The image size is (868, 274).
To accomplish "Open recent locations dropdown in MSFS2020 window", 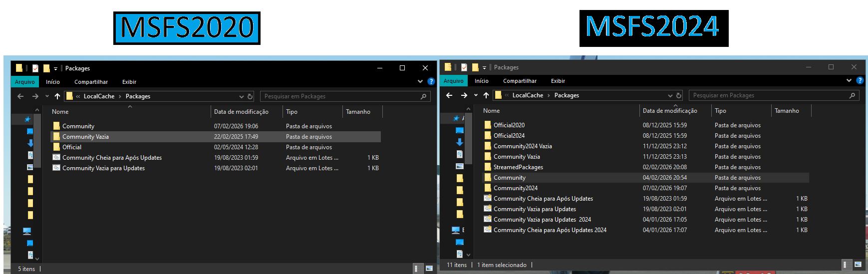I will coord(47,96).
